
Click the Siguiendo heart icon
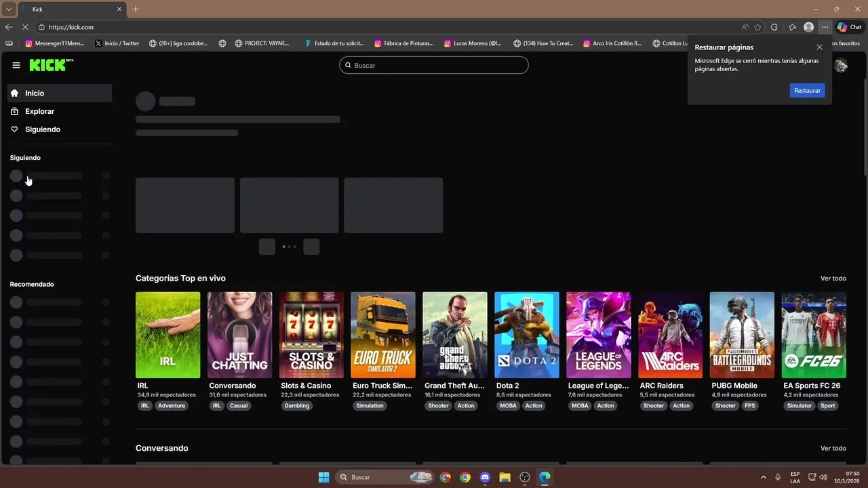point(15,129)
